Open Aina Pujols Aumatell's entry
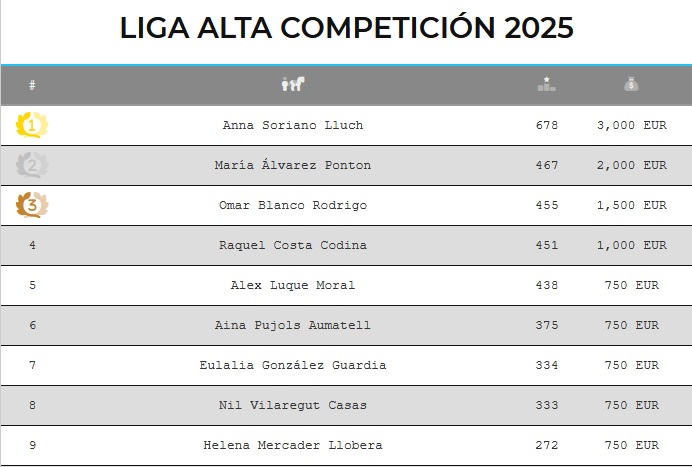692x467 pixels. 292,325
